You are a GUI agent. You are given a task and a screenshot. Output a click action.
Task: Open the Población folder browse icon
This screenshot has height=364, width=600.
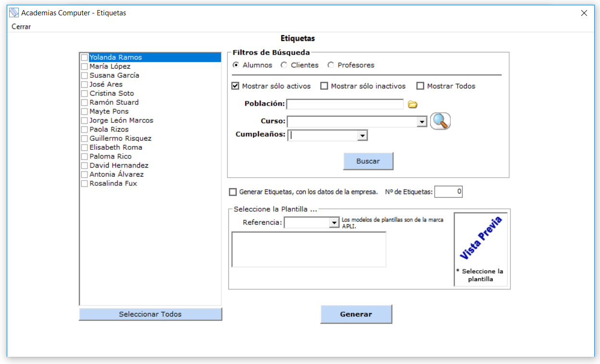(x=412, y=105)
